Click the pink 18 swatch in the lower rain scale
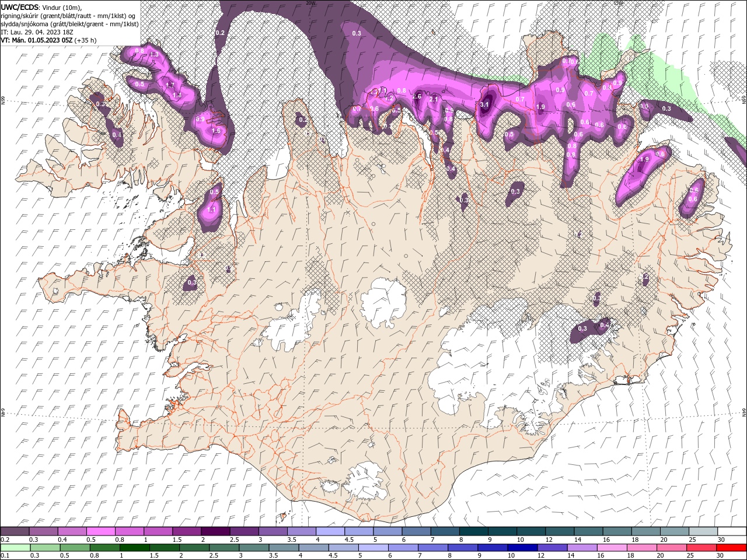This screenshot has height=560, width=747. pyautogui.click(x=641, y=548)
